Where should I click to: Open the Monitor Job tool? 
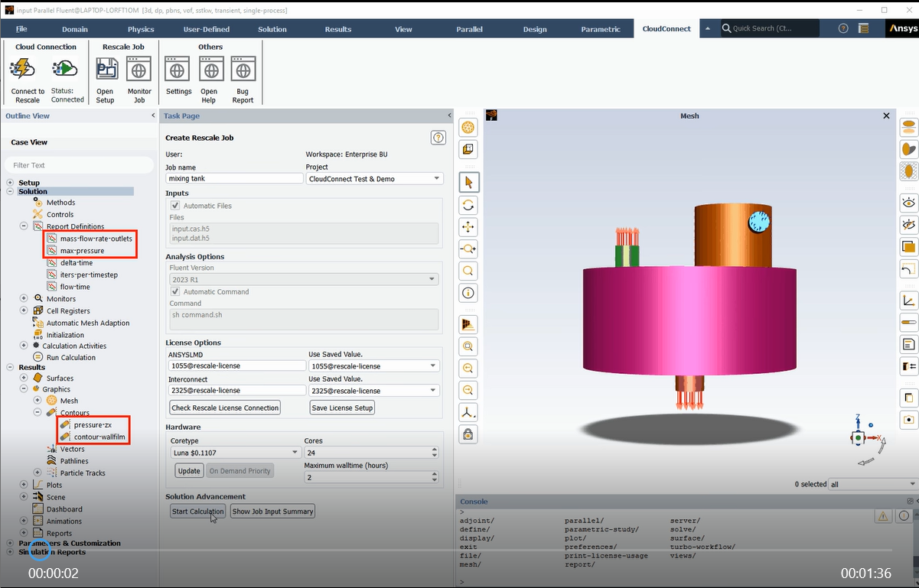pyautogui.click(x=139, y=70)
